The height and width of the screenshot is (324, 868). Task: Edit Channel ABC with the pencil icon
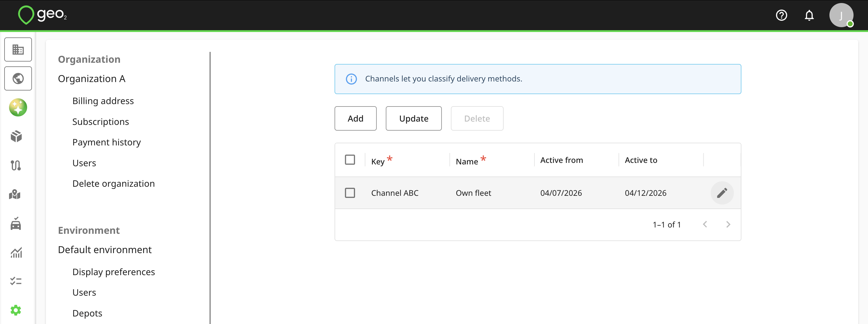pyautogui.click(x=722, y=193)
